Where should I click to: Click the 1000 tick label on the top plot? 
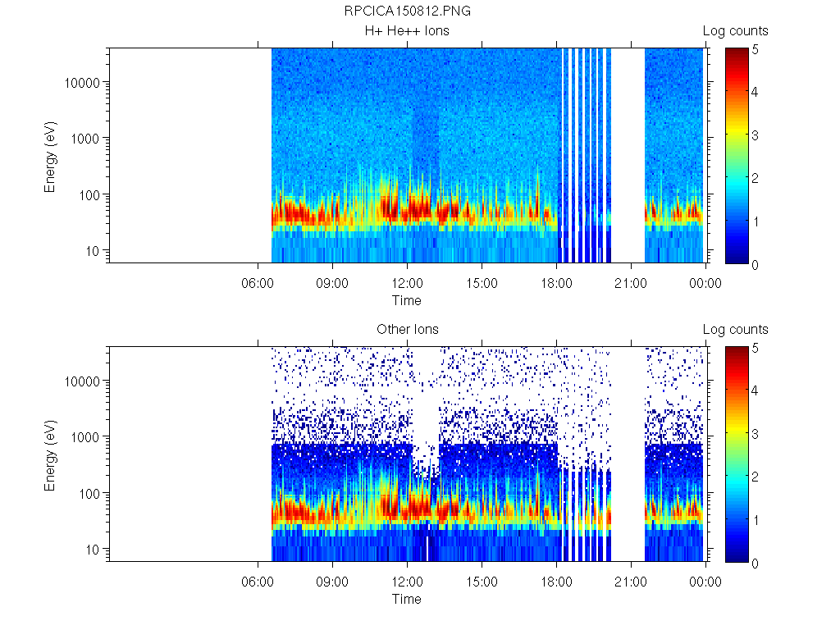point(85,139)
